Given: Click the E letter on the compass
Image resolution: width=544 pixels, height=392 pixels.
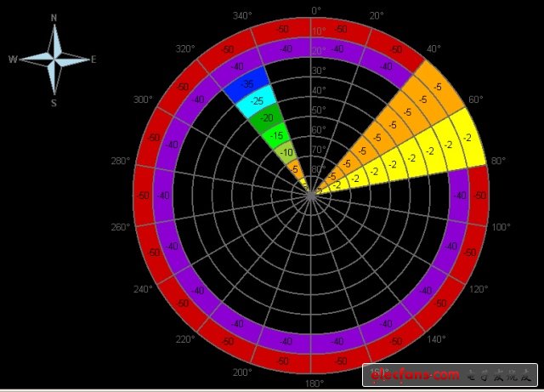Looking at the screenshot, I should coord(93,60).
